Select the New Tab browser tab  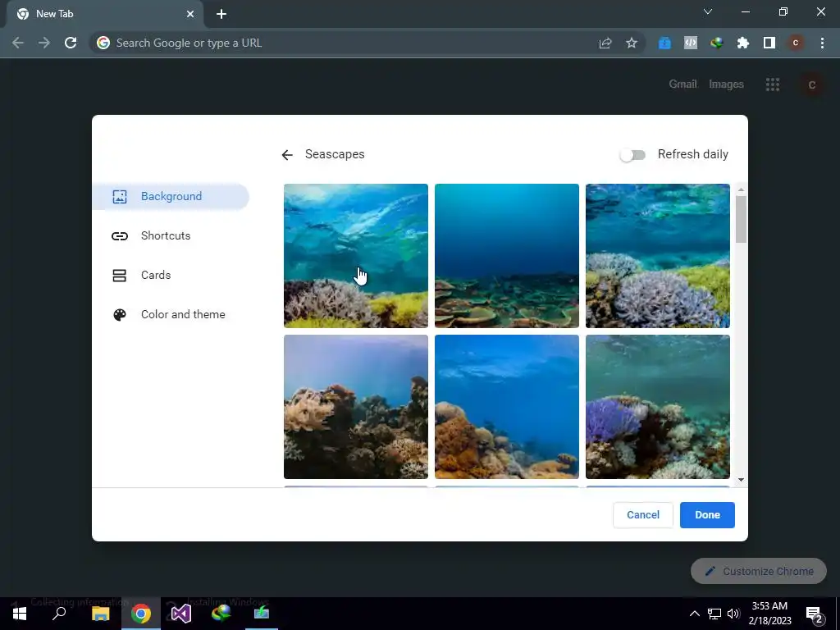point(104,14)
